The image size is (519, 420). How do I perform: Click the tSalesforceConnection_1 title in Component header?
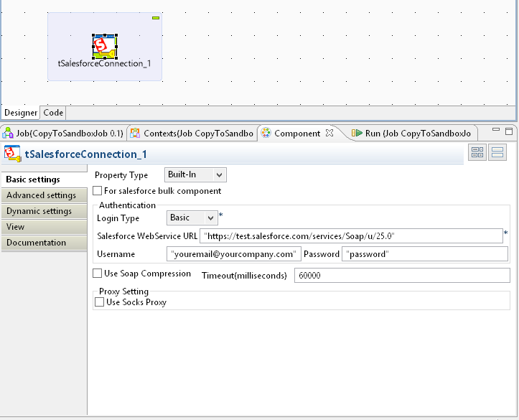(85, 154)
